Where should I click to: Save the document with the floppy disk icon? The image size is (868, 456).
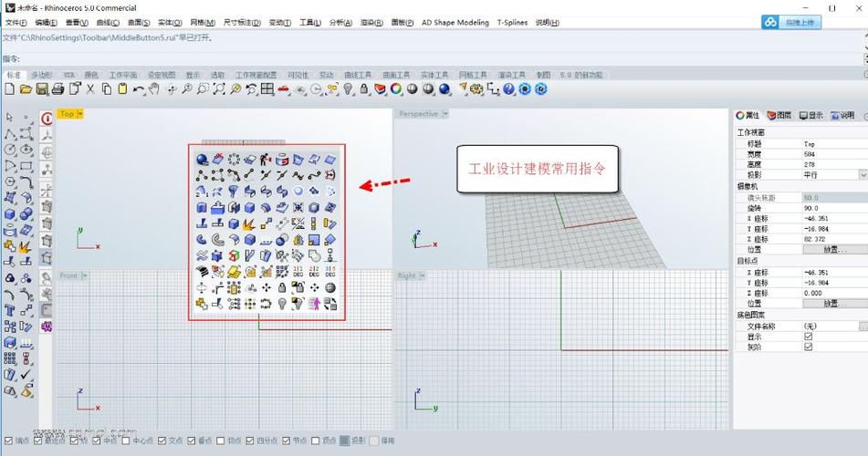41,89
